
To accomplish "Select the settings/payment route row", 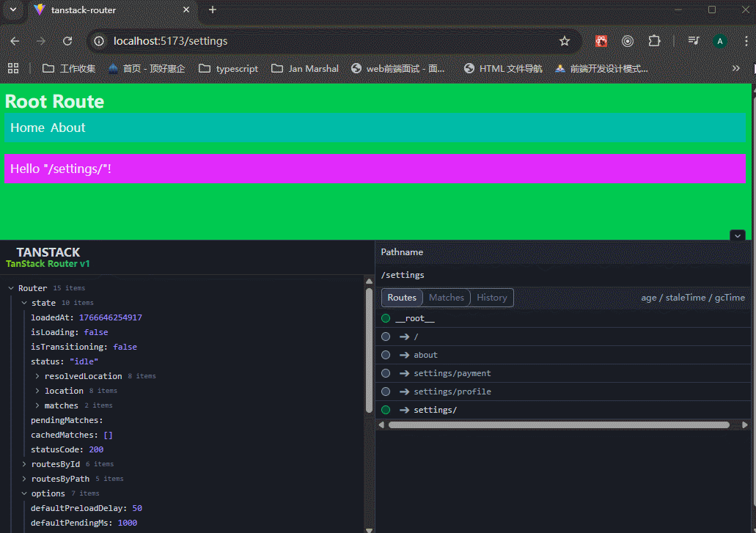I will click(452, 373).
